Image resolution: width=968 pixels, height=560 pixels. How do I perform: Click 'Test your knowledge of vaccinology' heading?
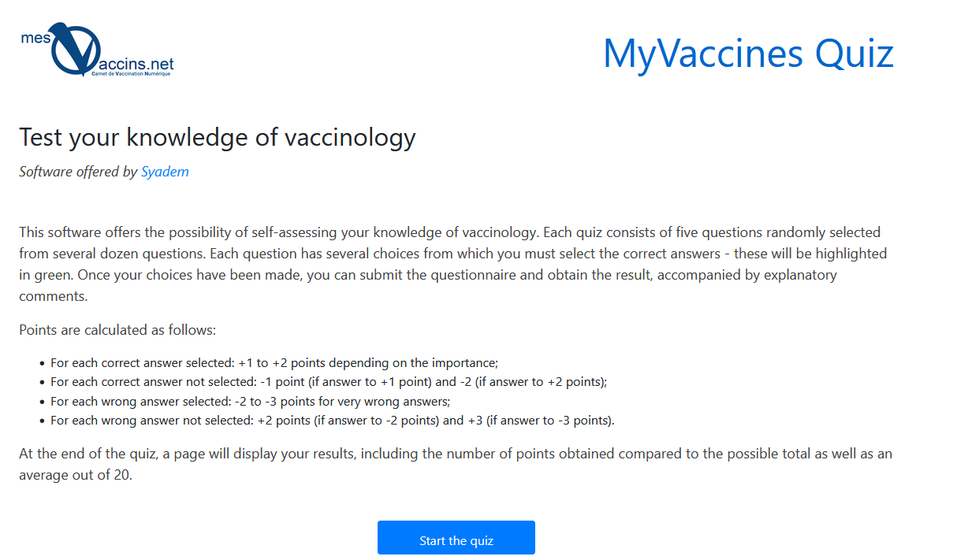coord(218,137)
